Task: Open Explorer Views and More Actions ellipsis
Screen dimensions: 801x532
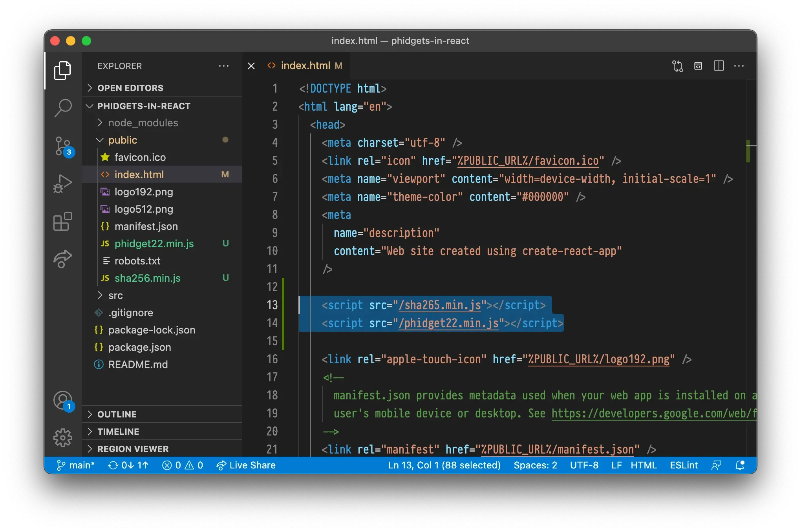Action: pos(224,66)
